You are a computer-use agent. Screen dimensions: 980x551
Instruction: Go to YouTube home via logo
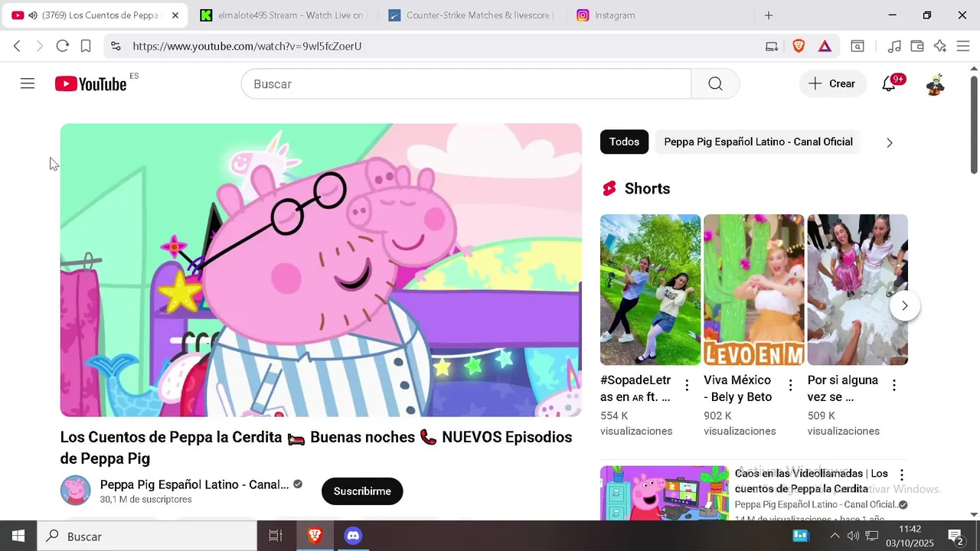point(90,84)
